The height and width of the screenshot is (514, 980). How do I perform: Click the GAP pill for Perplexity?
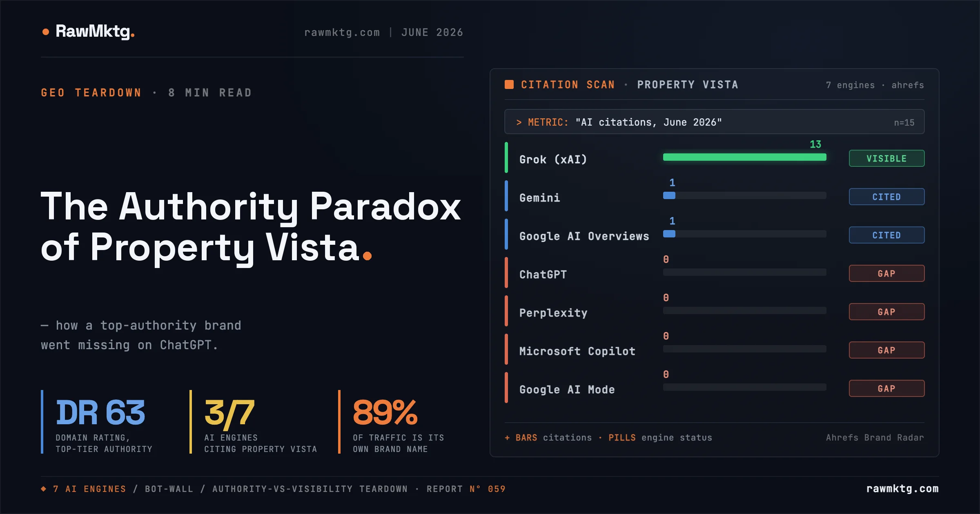pyautogui.click(x=886, y=312)
